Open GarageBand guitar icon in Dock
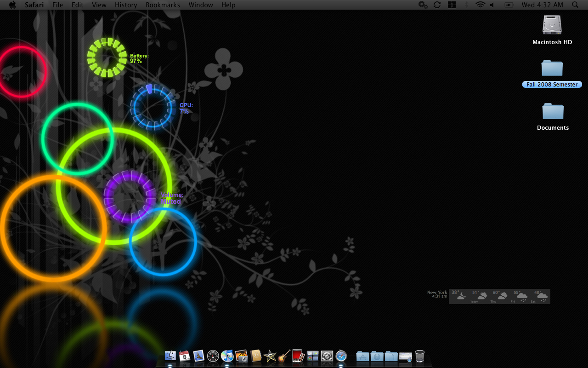The width and height of the screenshot is (588, 368). pyautogui.click(x=284, y=356)
